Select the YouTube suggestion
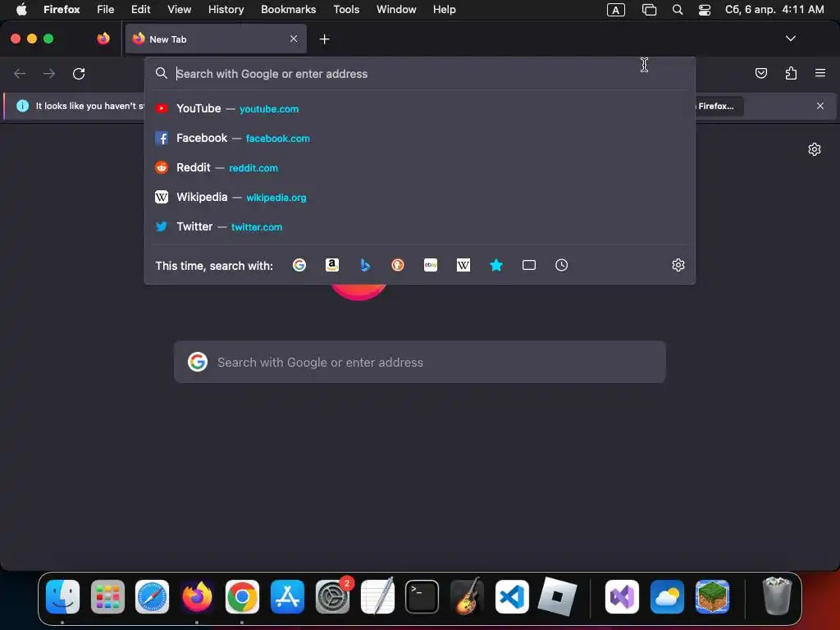Image resolution: width=840 pixels, height=630 pixels. pos(420,109)
